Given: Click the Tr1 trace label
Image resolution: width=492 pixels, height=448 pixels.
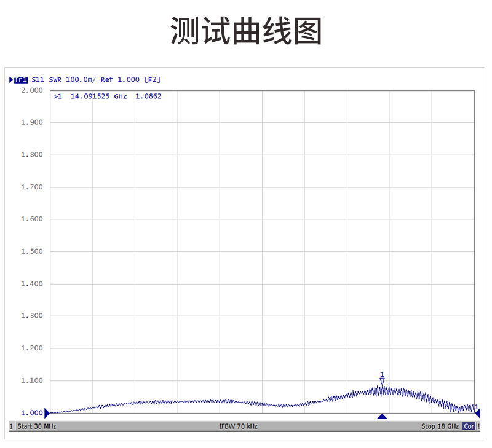Looking at the screenshot, I should [x=21, y=79].
